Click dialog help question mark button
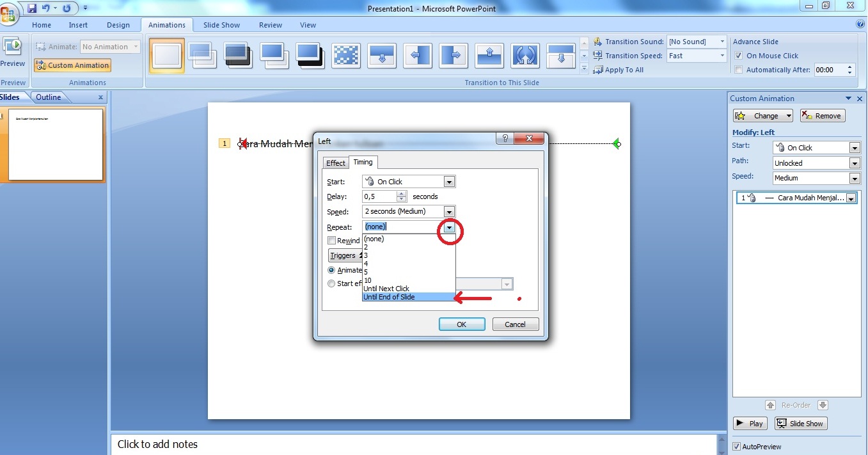Image resolution: width=868 pixels, height=455 pixels. click(x=505, y=138)
